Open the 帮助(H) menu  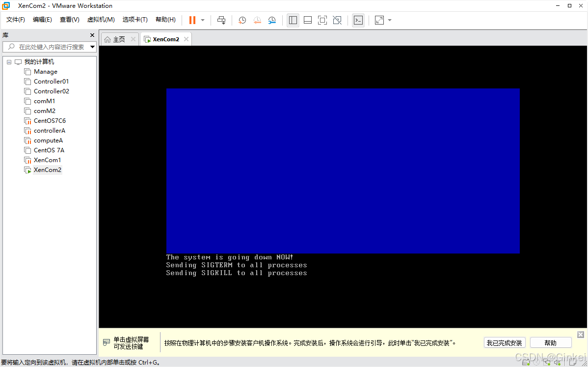[x=165, y=20]
